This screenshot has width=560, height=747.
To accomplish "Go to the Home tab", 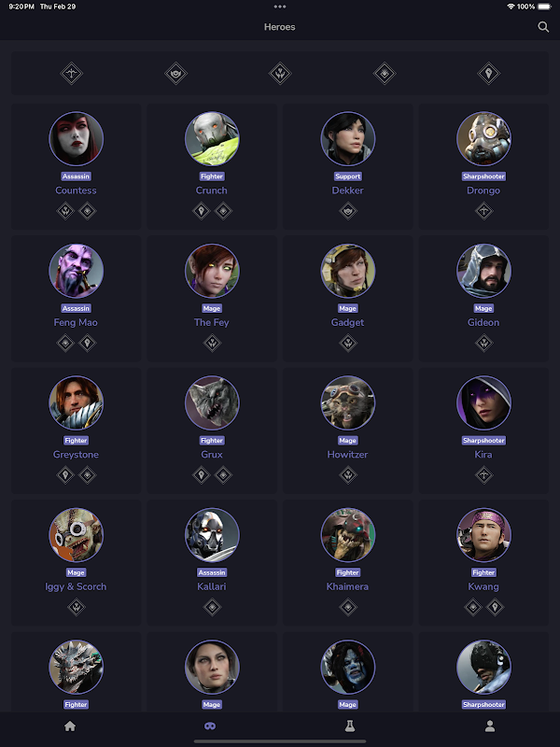I will (70, 726).
